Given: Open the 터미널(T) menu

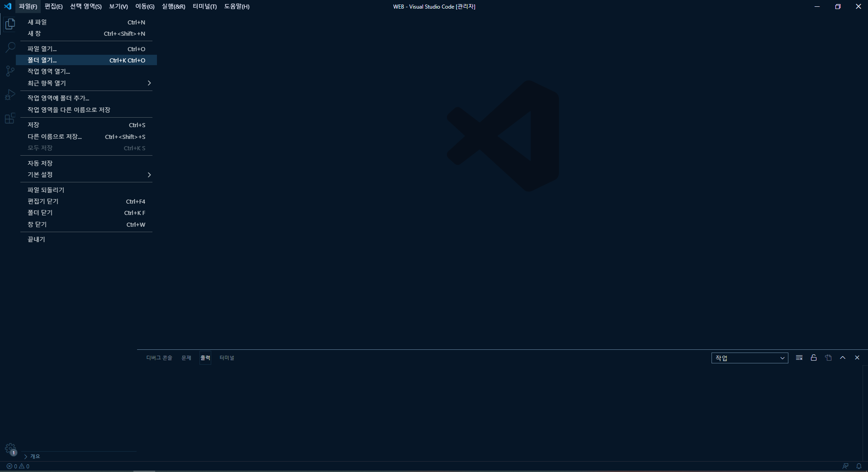Looking at the screenshot, I should pos(204,6).
